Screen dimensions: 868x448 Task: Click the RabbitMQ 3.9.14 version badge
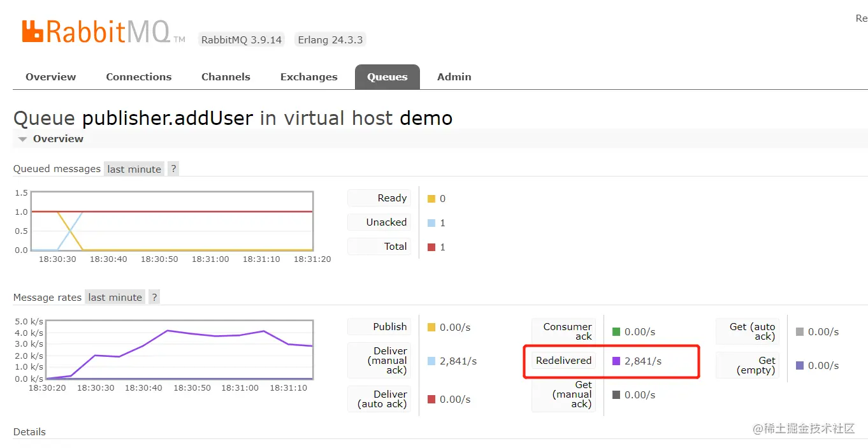241,40
